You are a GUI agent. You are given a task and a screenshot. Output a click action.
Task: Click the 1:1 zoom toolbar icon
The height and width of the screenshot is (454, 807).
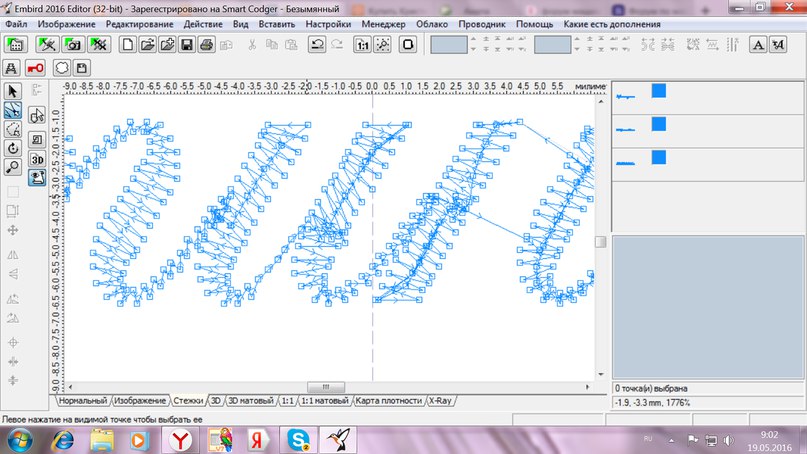pos(362,44)
